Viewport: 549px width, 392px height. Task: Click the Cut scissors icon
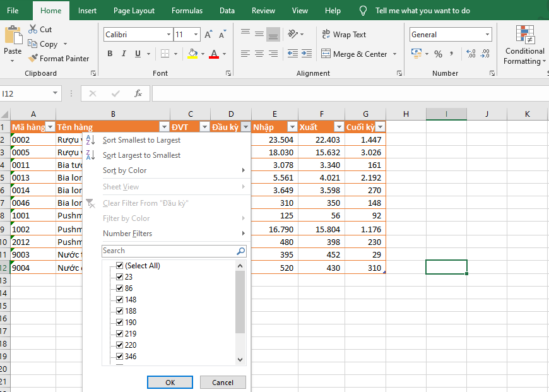33,30
